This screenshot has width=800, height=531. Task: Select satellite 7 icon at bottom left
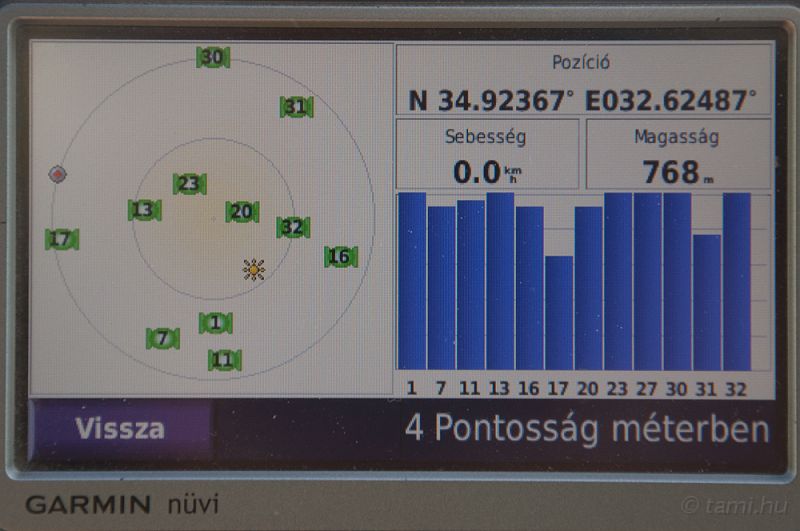click(163, 339)
